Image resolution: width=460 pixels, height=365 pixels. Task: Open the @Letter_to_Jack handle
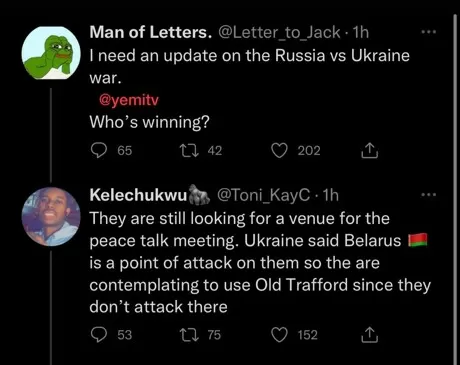(279, 32)
